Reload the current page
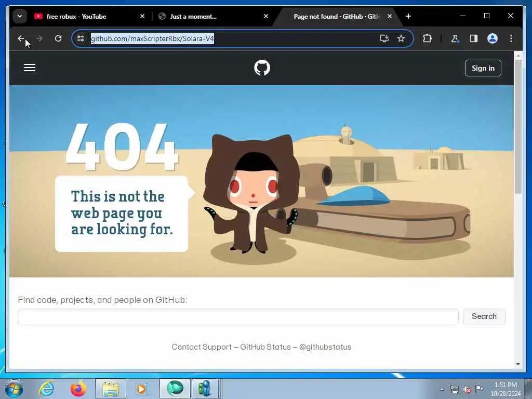532x399 pixels. (x=58, y=38)
